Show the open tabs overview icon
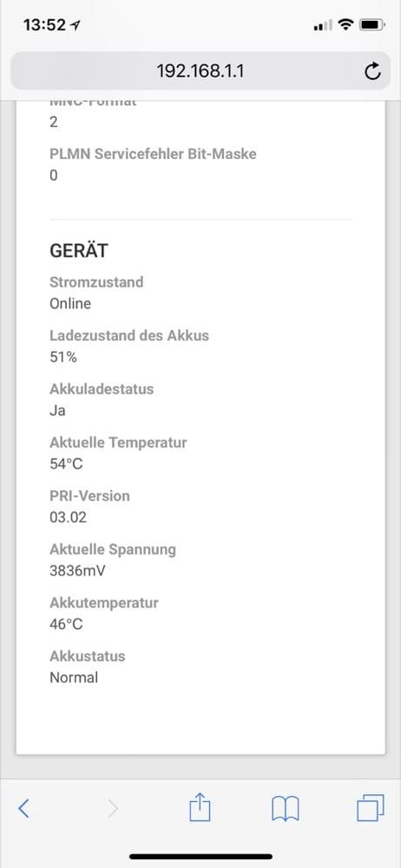This screenshot has height=868, width=401. tap(370, 808)
